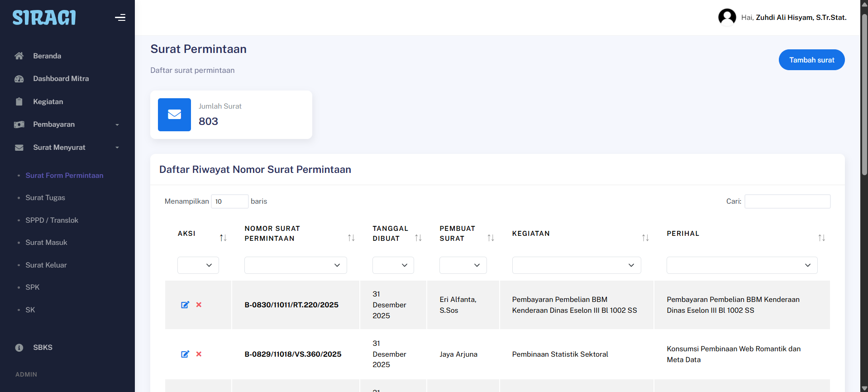The image size is (868, 392).
Task: Open the Perihal column filter dropdown
Action: (741, 265)
